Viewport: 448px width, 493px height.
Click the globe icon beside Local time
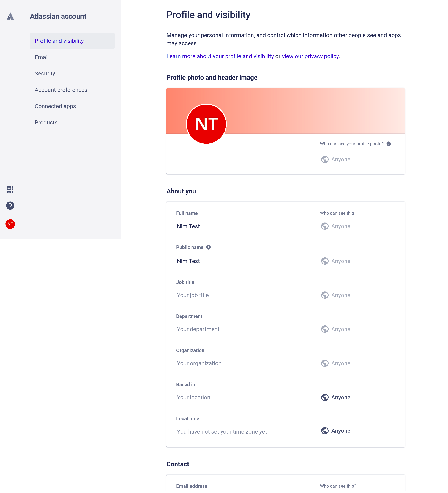(325, 431)
